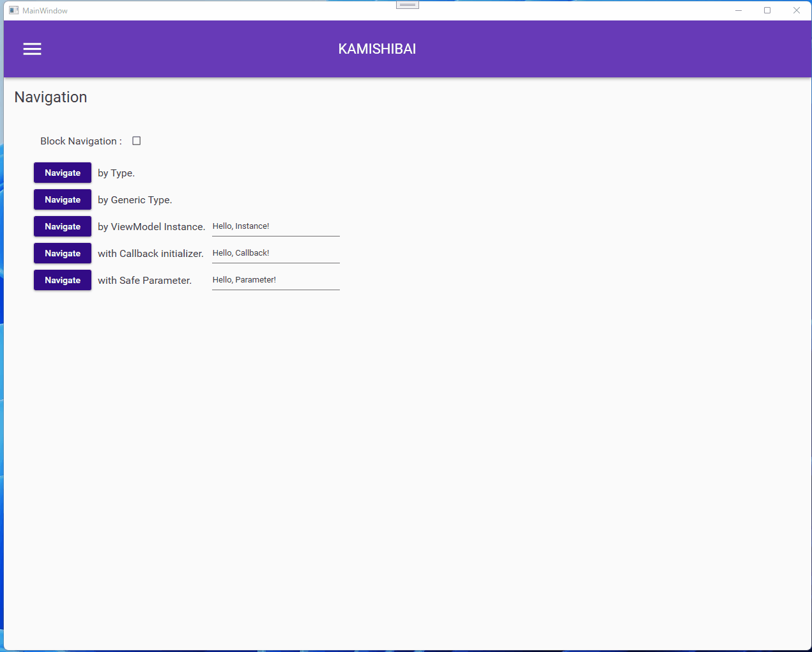The width and height of the screenshot is (812, 652).
Task: Click Navigate button for by ViewModel Instance
Action: tap(63, 226)
